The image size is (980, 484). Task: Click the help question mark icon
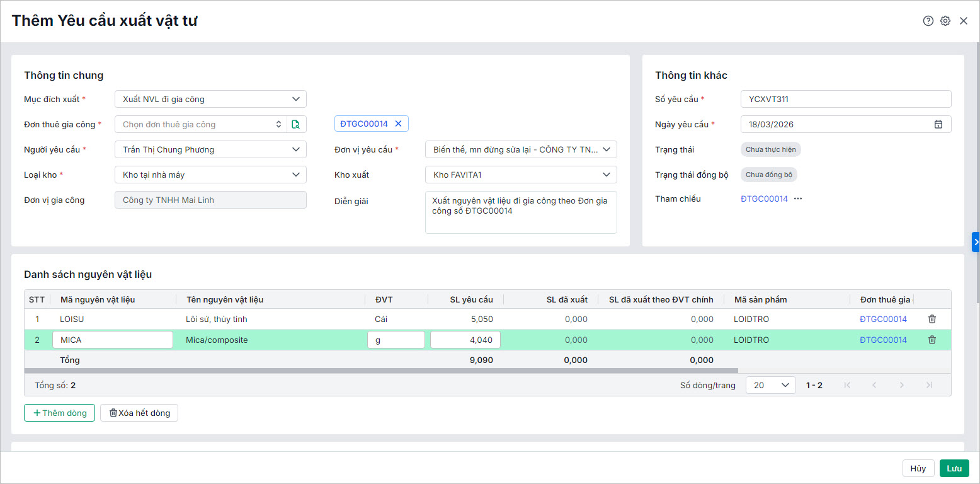928,21
